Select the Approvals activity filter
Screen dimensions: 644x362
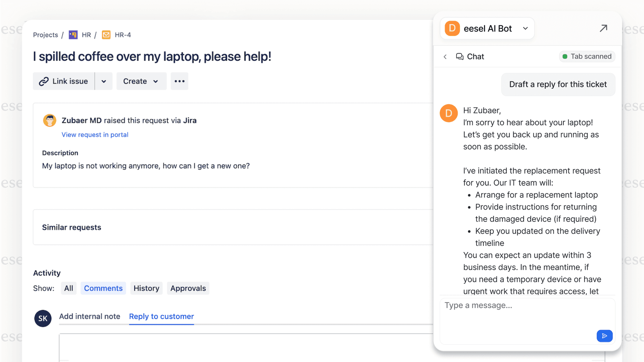click(188, 288)
